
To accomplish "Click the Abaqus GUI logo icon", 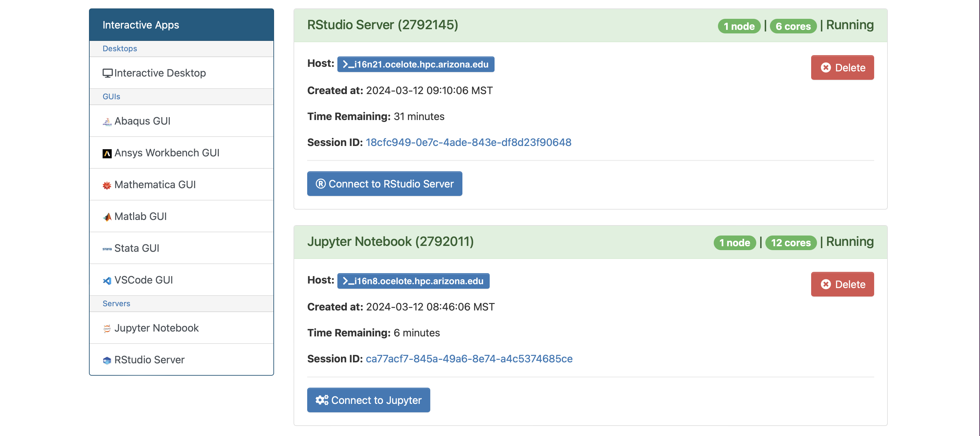I will click(107, 122).
